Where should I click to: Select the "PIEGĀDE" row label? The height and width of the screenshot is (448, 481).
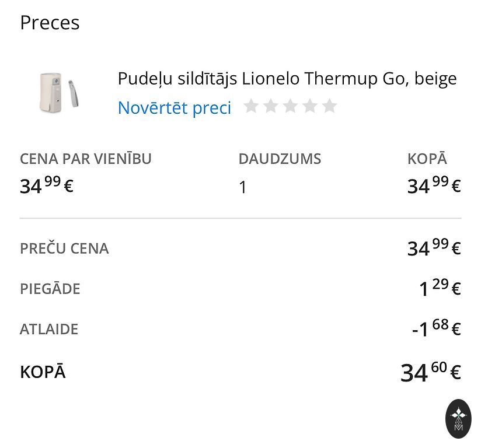(x=50, y=289)
